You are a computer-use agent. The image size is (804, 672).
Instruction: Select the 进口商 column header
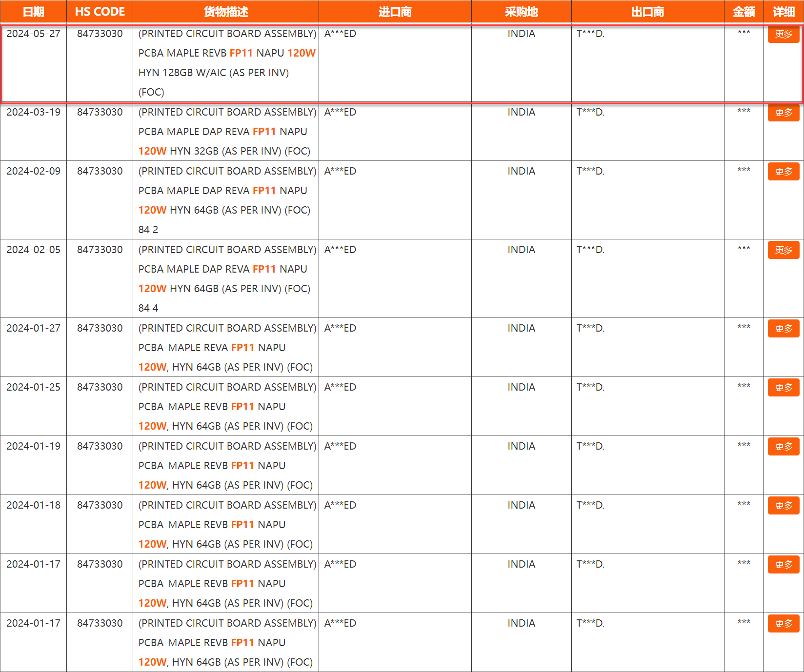(x=395, y=11)
